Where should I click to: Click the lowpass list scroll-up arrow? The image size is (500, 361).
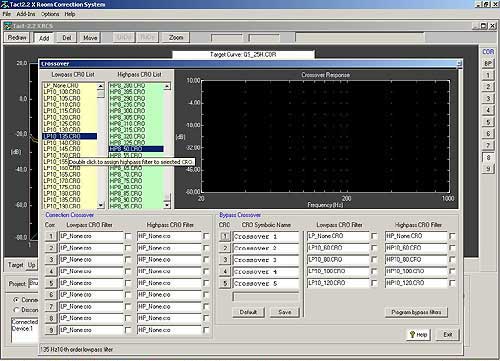(101, 86)
